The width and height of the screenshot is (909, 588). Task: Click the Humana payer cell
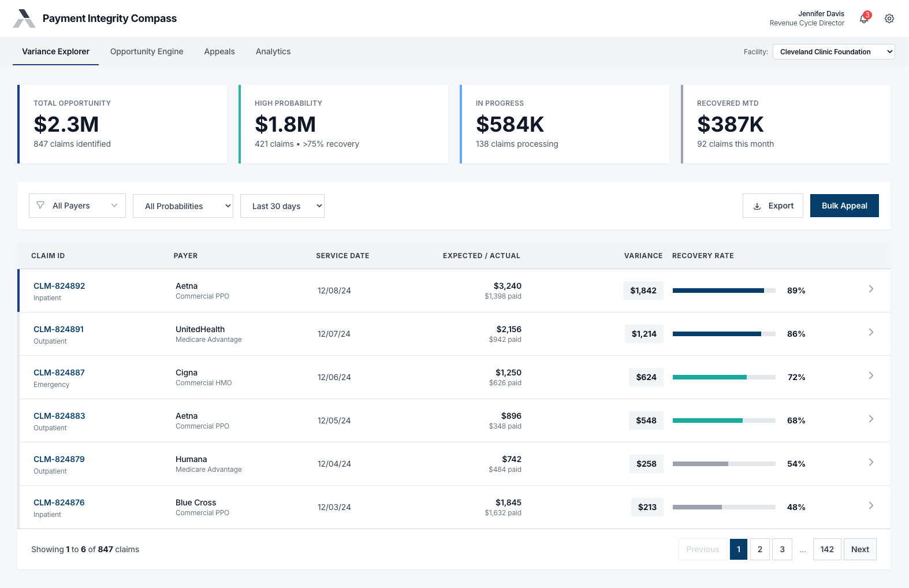tap(208, 464)
